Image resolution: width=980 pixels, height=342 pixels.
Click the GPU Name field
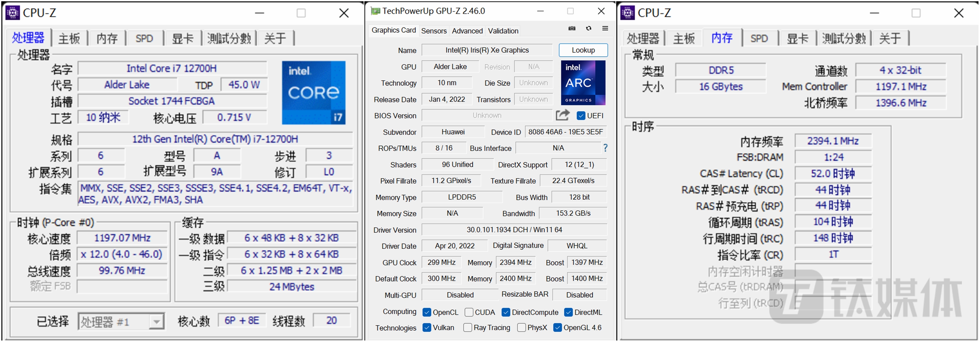click(x=487, y=50)
